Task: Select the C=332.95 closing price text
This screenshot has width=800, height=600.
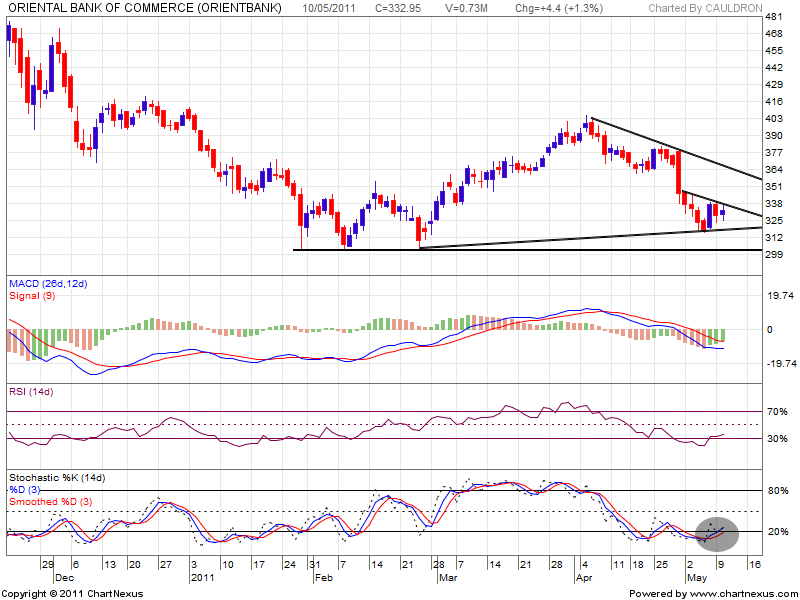Action: (403, 8)
